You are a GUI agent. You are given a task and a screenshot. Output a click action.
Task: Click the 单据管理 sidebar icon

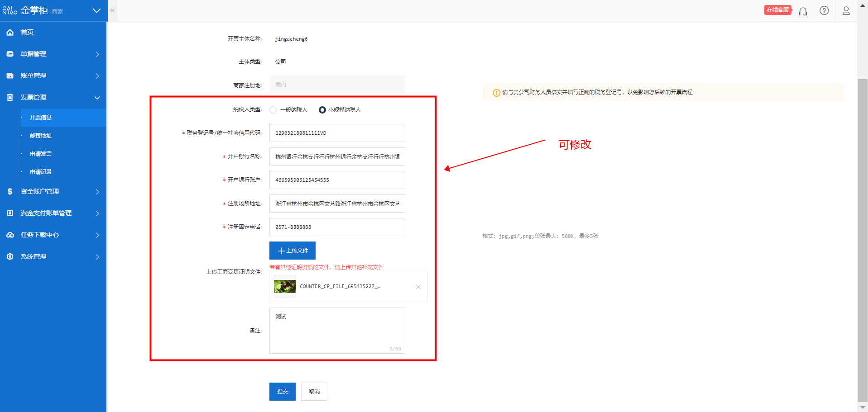click(10, 54)
